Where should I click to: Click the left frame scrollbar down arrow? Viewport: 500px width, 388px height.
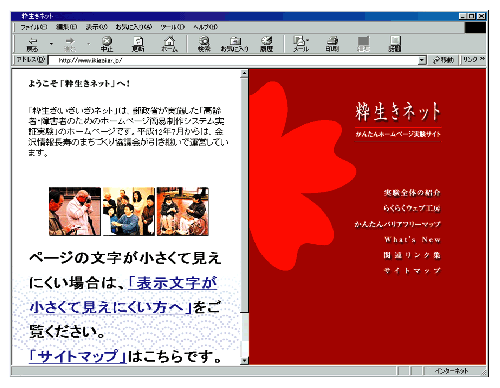(244, 360)
